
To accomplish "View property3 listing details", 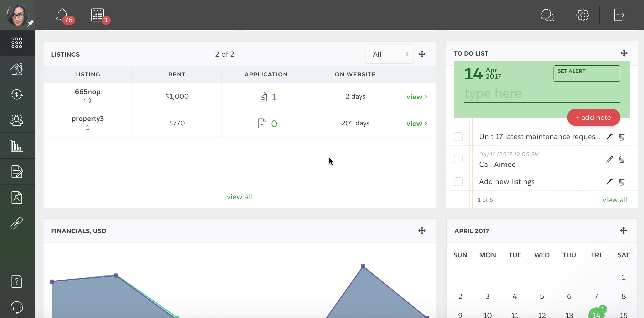I will [x=416, y=123].
